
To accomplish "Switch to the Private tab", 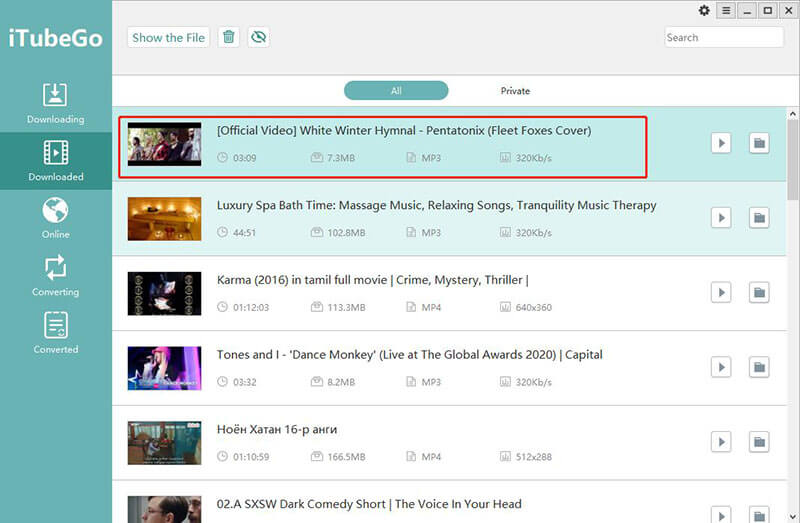I will (x=515, y=91).
